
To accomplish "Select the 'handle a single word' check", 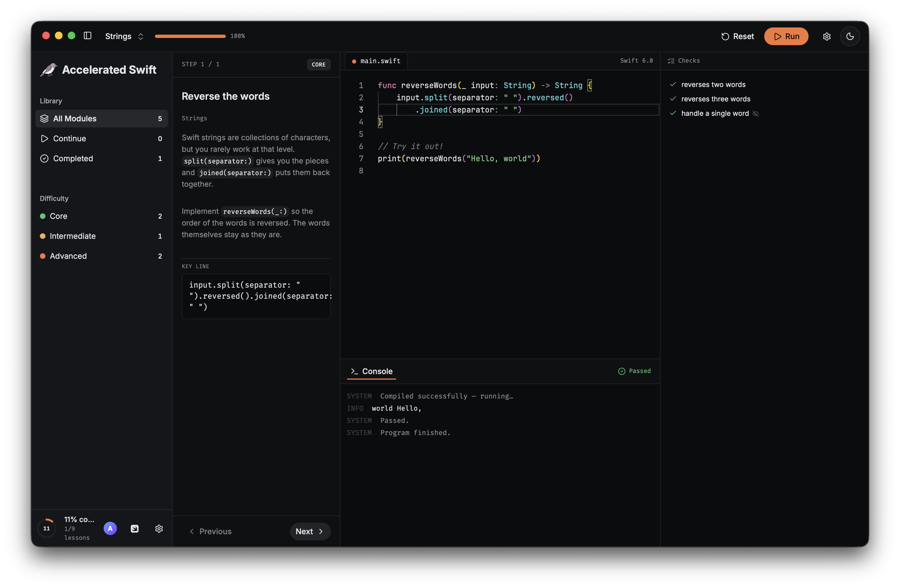I will coord(715,113).
